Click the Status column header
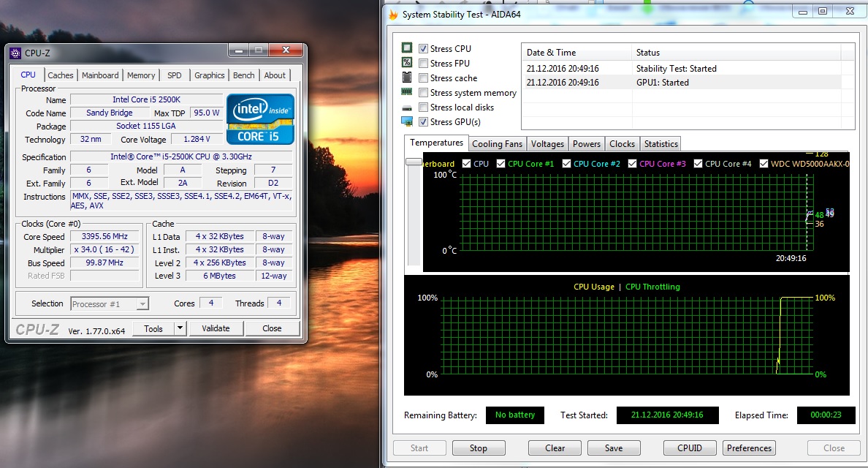 click(736, 53)
